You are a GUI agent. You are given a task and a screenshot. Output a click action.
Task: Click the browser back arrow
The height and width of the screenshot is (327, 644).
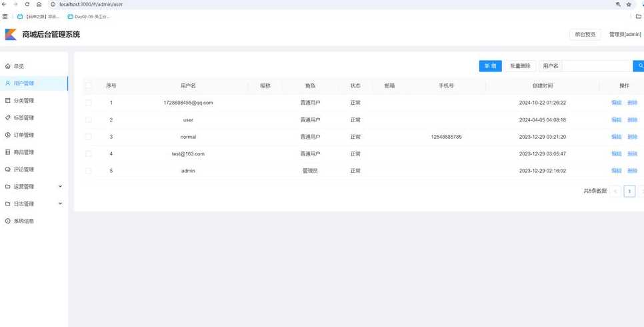click(x=4, y=4)
